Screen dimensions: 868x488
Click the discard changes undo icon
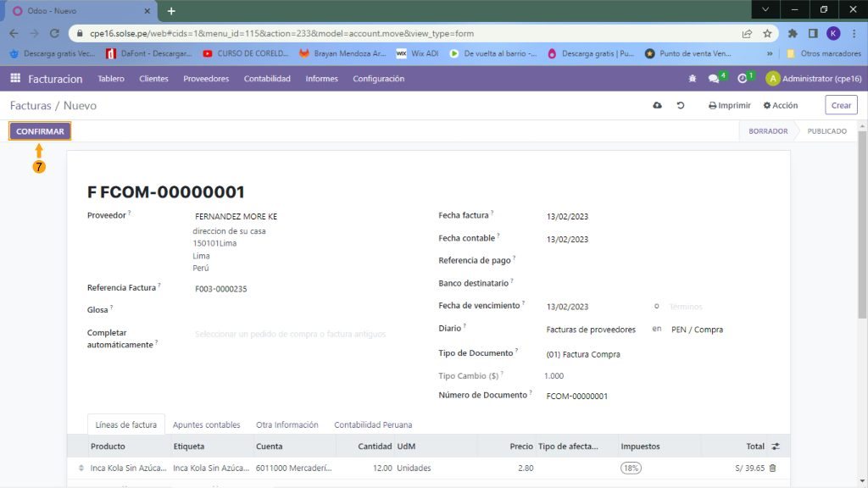click(x=680, y=106)
